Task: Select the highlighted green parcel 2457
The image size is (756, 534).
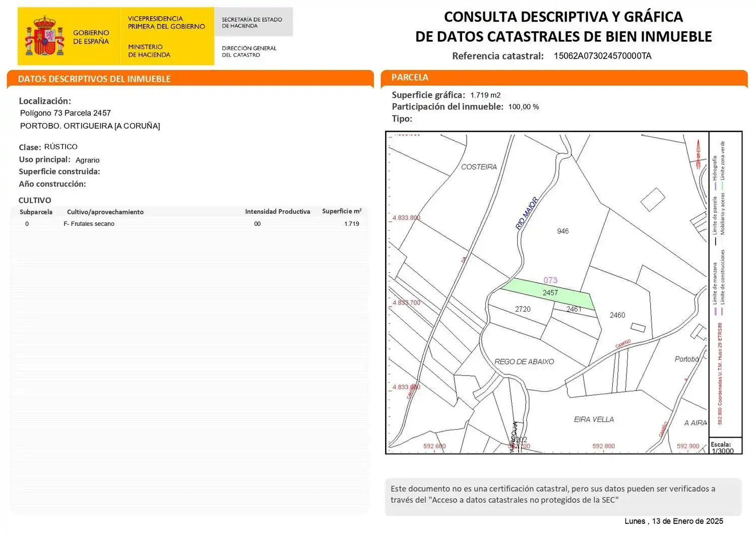Action: pos(548,293)
